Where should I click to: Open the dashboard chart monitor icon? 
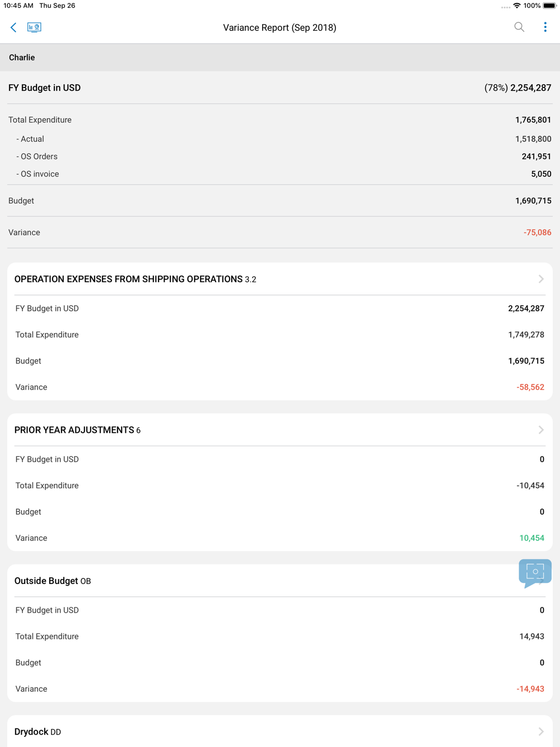click(34, 27)
